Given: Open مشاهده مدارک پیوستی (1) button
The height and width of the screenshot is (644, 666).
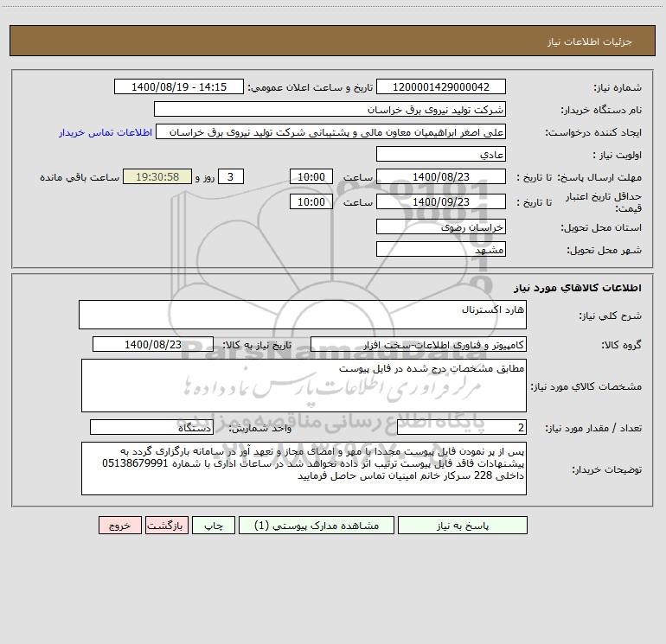Looking at the screenshot, I should tap(317, 525).
